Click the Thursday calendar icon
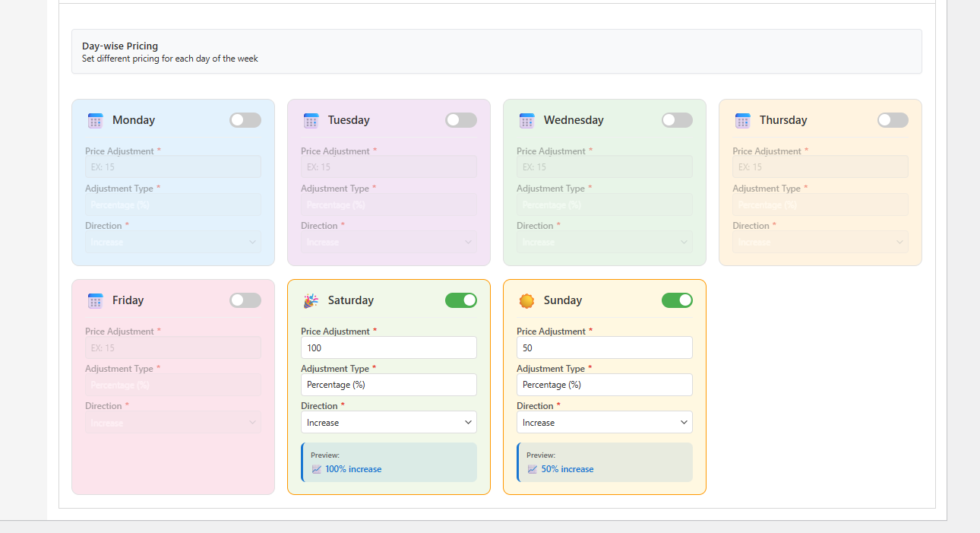 tap(742, 120)
